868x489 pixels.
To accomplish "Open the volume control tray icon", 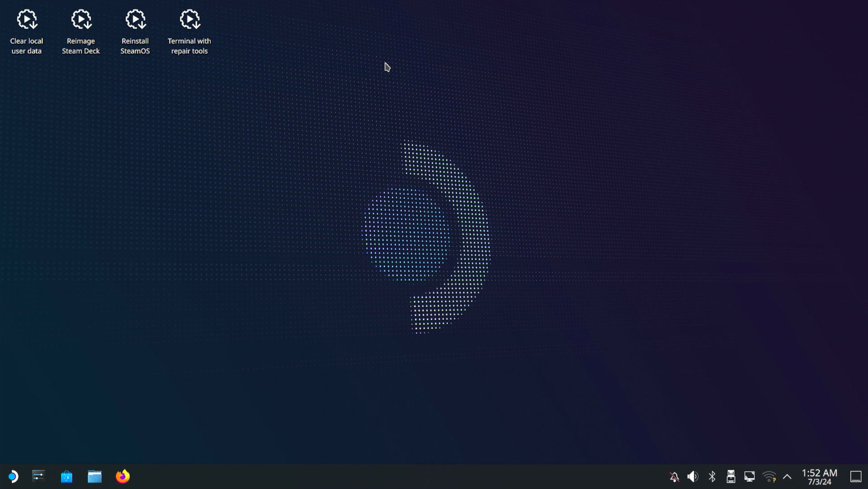I will 693,476.
